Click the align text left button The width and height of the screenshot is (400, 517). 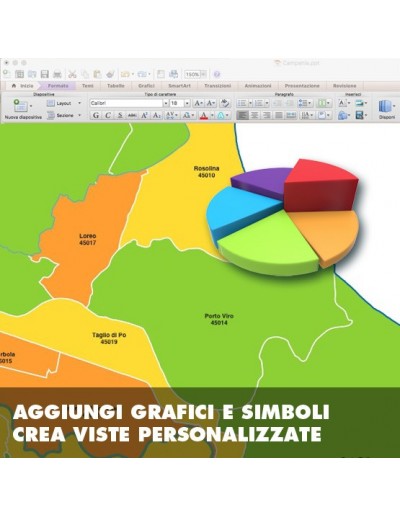click(242, 115)
